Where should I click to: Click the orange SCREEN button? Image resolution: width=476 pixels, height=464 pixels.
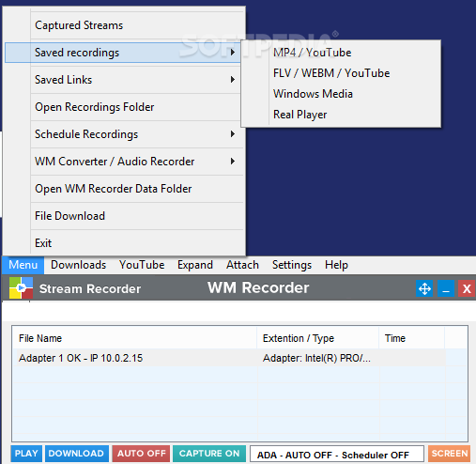(450, 454)
